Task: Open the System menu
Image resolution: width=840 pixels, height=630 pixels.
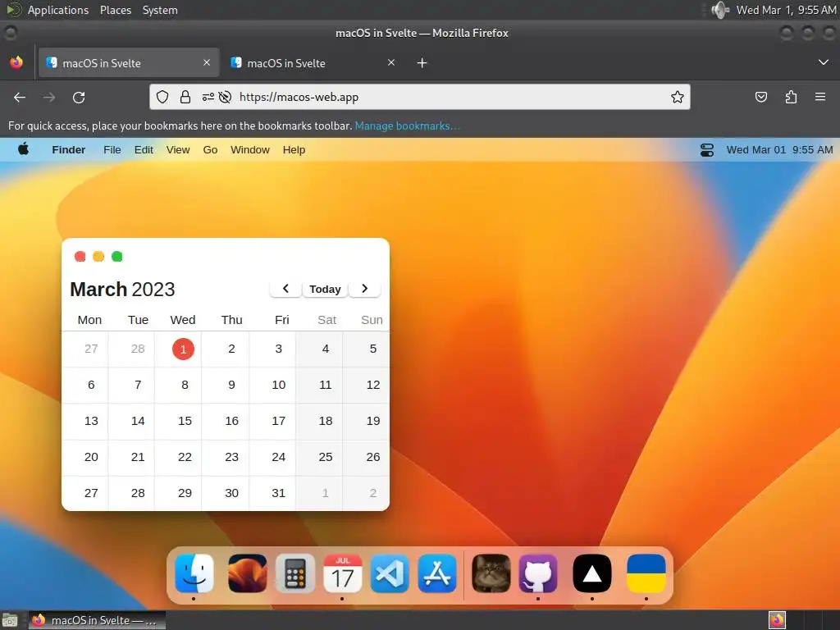Action: point(160,10)
